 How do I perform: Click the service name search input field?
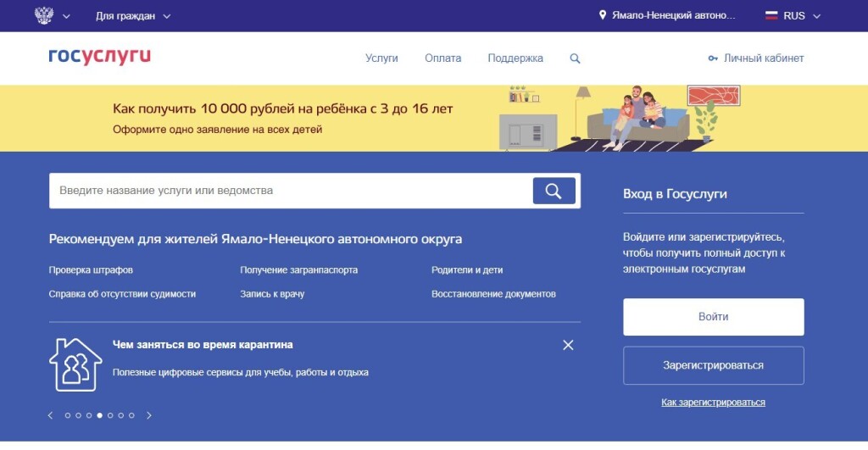[x=288, y=191]
